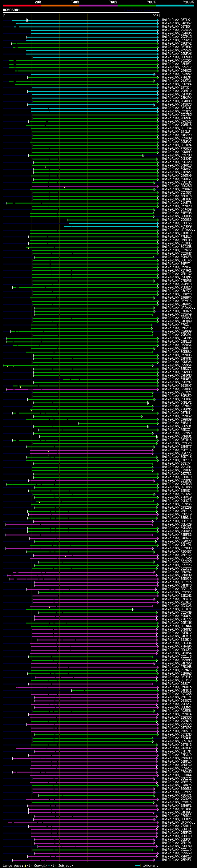Open the UniRef100_Q25BM3 hit
Image resolution: width=197 pixels, height=868 pixels.
pyautogui.click(x=176, y=481)
